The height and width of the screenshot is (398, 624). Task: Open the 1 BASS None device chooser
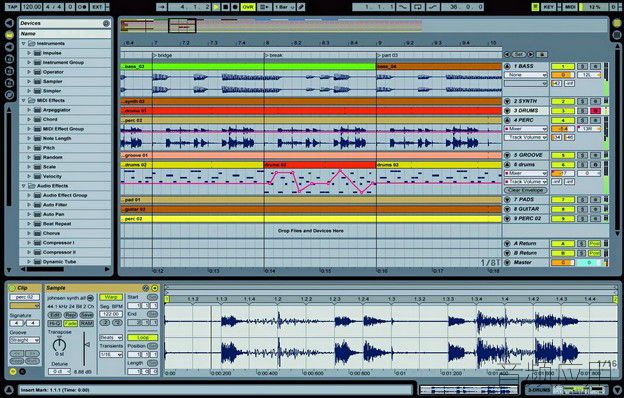tap(526, 75)
